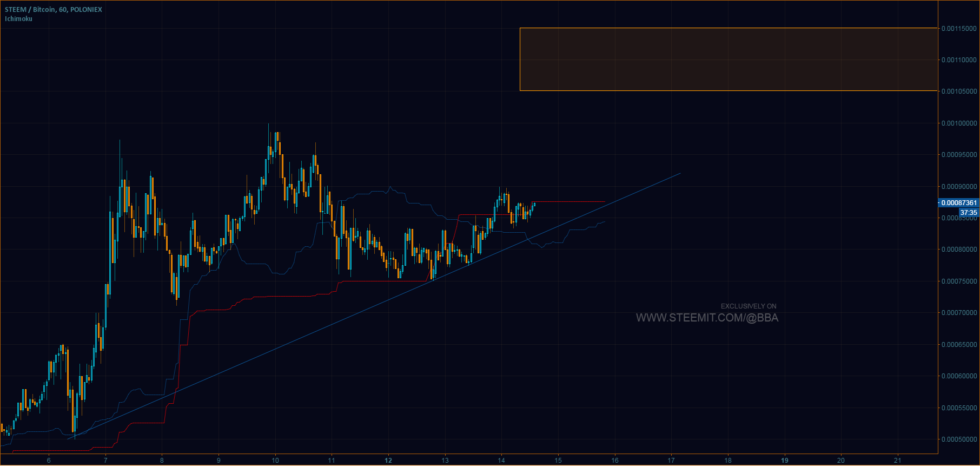Click the 0.00090000 price axis label
Screen dimensions: 980x466
coord(959,187)
